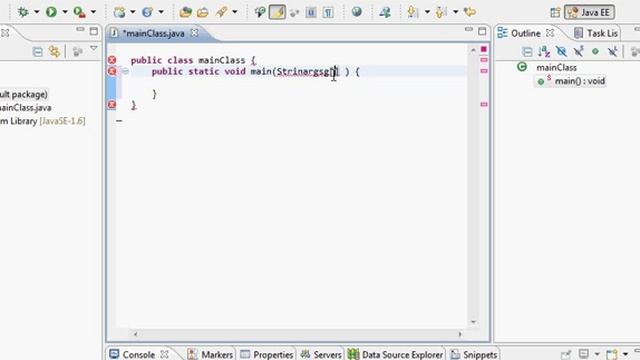Open Project Explorer View Menu triangle
The height and width of the screenshot is (360, 640).
click(x=94, y=49)
